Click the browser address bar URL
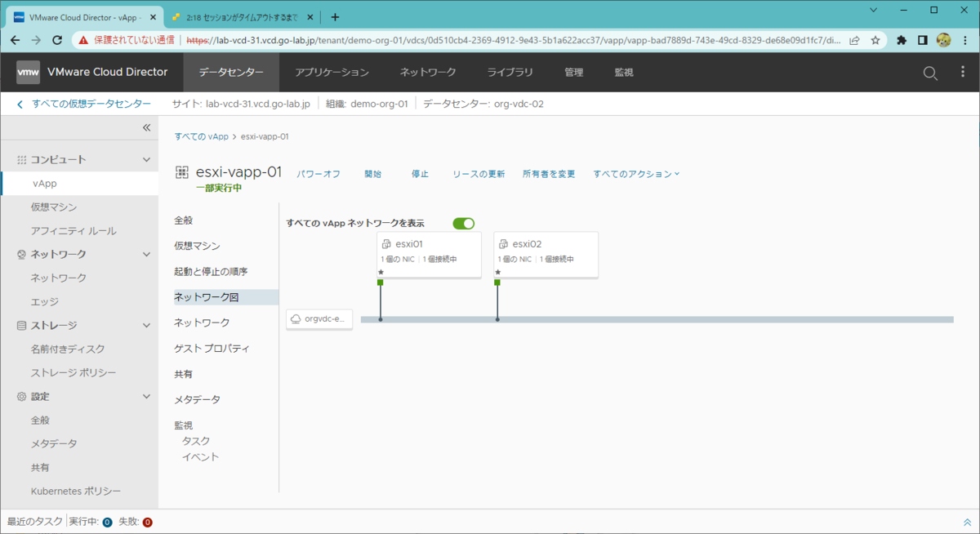 pyautogui.click(x=513, y=39)
